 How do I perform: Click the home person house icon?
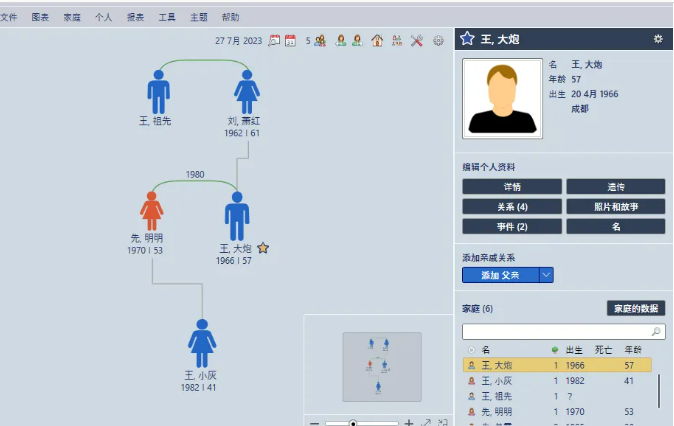click(377, 41)
